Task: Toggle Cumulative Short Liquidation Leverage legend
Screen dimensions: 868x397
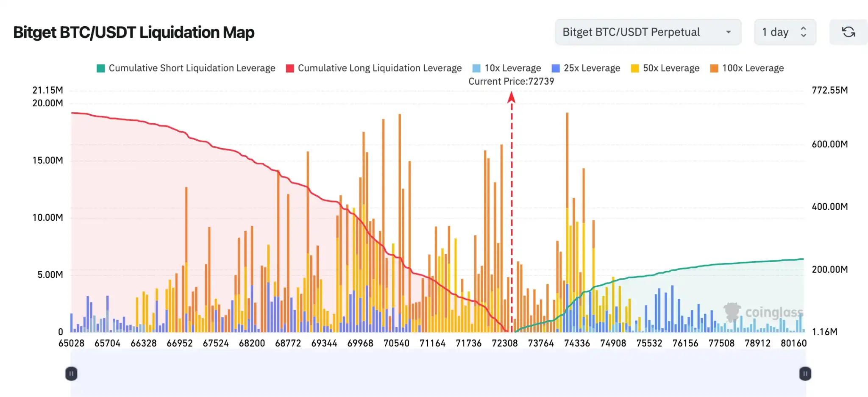Action: (x=192, y=68)
